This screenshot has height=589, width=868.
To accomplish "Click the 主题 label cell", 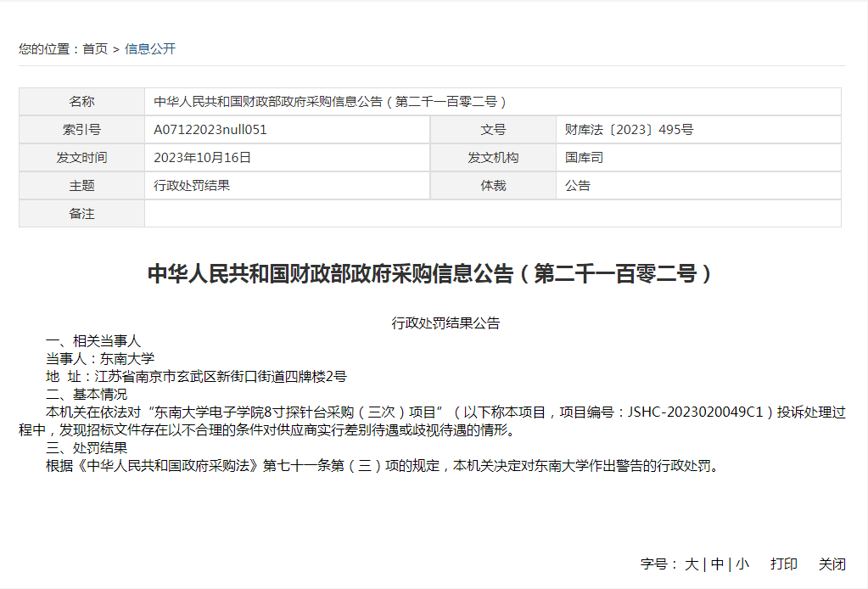I will [82, 186].
